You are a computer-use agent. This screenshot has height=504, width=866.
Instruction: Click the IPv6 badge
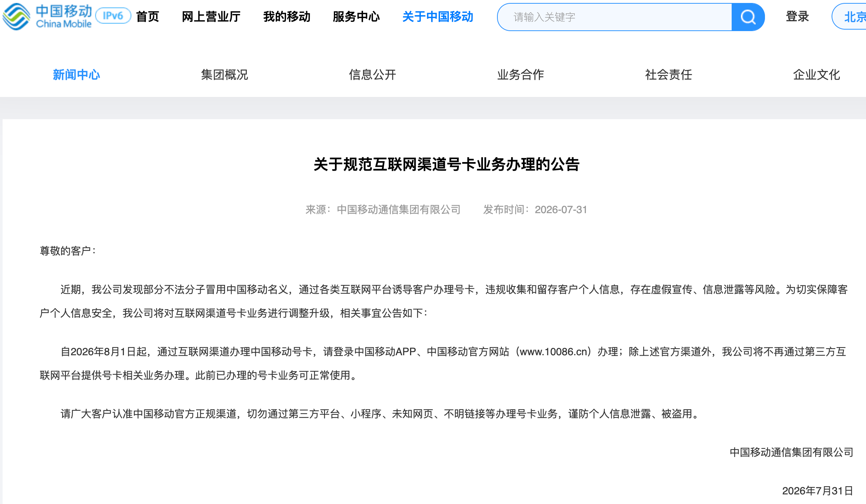[x=113, y=16]
